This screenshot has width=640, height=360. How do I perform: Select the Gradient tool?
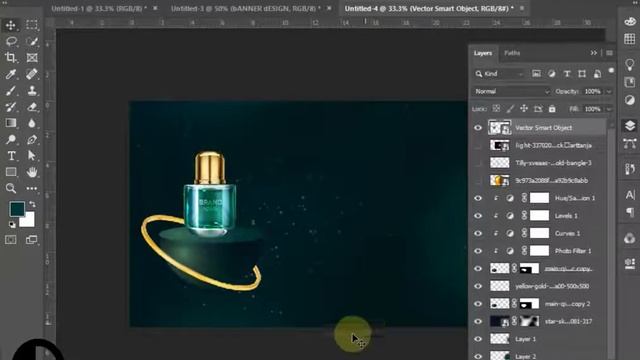click(11, 123)
